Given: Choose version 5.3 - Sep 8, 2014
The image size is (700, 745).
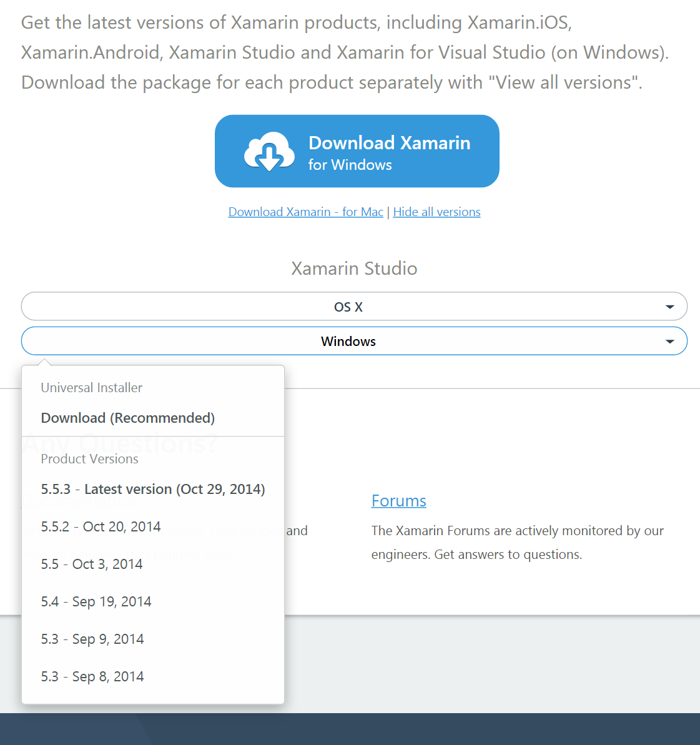Looking at the screenshot, I should 92,676.
